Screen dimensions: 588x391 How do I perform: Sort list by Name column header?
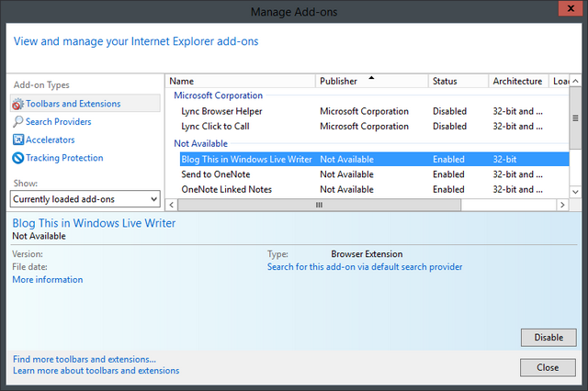pyautogui.click(x=241, y=81)
